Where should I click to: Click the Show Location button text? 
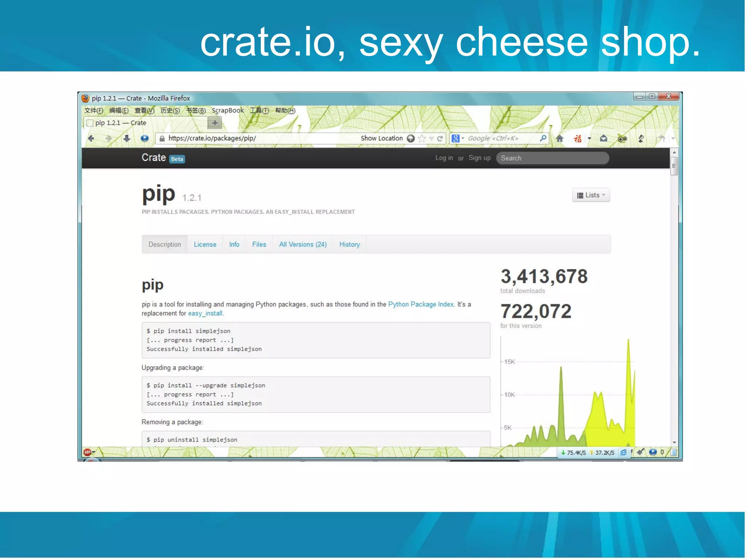[382, 138]
